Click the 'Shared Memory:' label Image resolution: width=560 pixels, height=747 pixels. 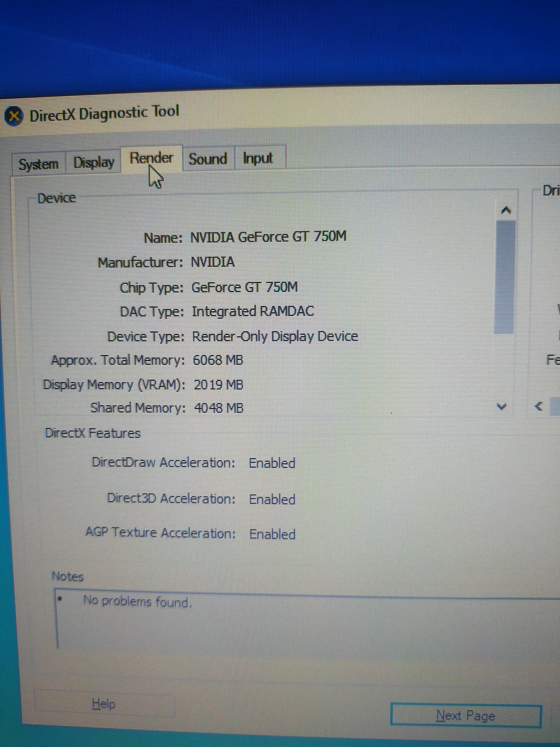click(x=138, y=408)
